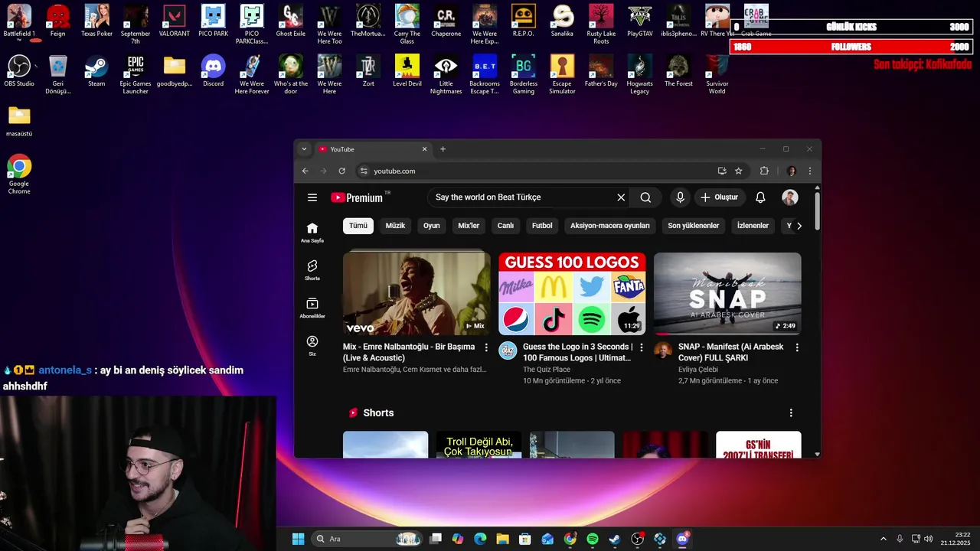The height and width of the screenshot is (551, 980).
Task: Open The Quiz Place channel link
Action: (x=547, y=370)
